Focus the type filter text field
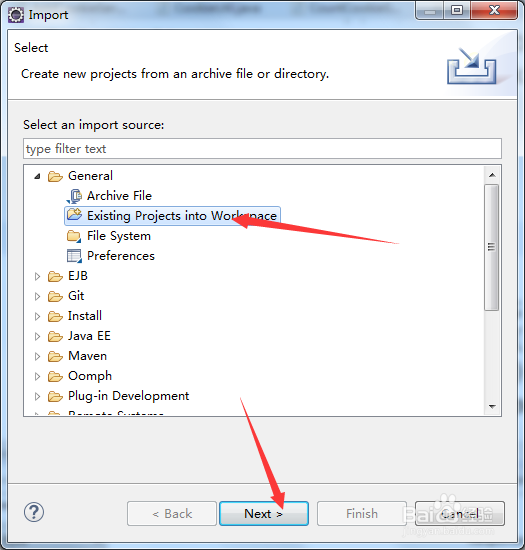Viewport: 525px width, 550px height. (x=262, y=149)
